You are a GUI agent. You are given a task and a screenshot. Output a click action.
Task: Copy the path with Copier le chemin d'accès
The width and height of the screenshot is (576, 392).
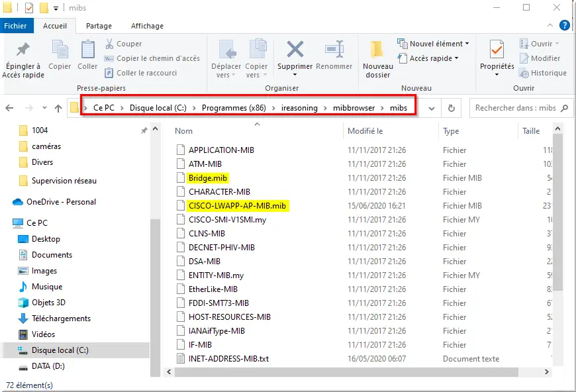pos(152,58)
